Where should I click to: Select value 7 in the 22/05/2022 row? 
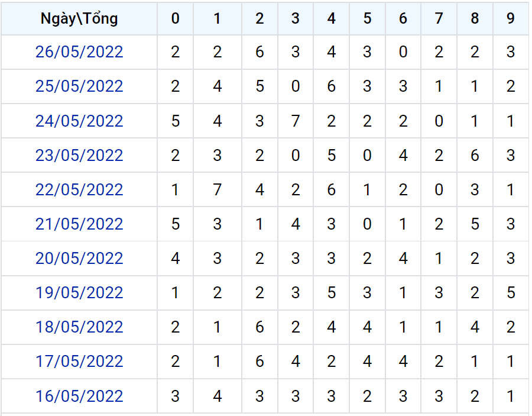pos(217,190)
